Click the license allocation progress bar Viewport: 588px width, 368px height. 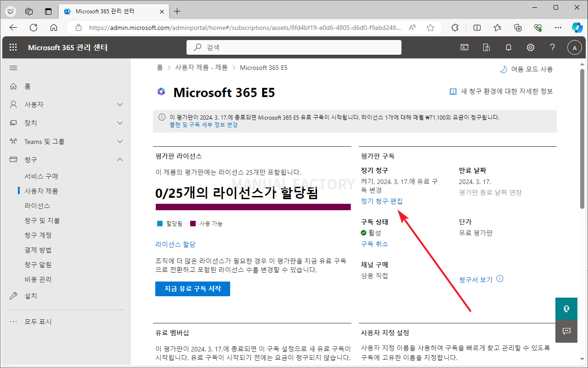pos(253,207)
